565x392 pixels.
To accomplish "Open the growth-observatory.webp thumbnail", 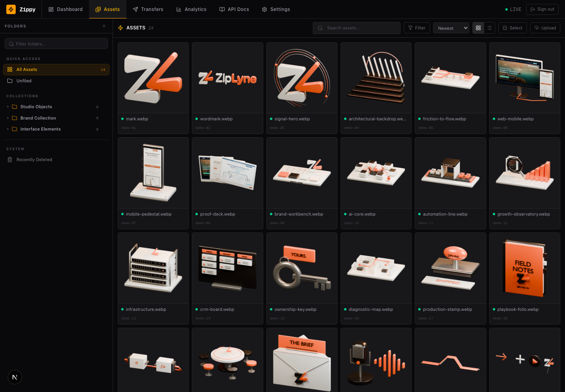I will click(x=525, y=173).
